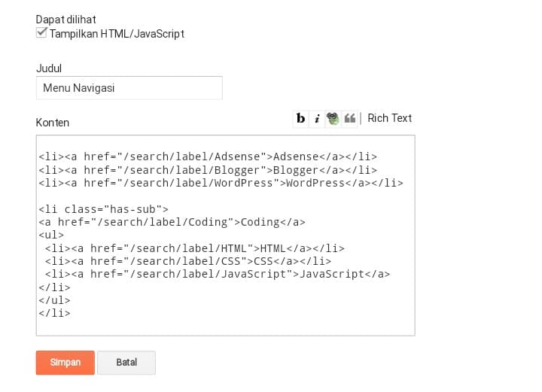Click the JavaScript label list item line
The width and height of the screenshot is (542, 392).
pyautogui.click(x=218, y=274)
